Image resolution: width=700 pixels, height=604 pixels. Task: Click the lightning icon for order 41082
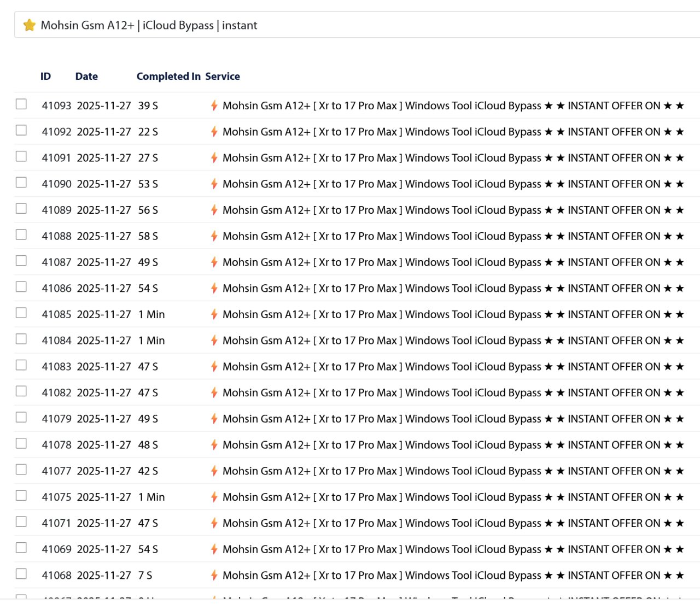tap(214, 393)
